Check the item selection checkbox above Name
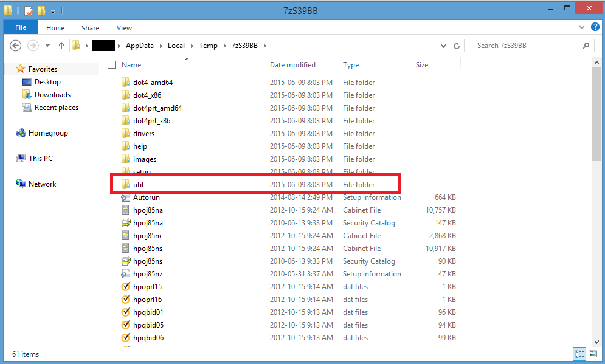 (x=111, y=64)
